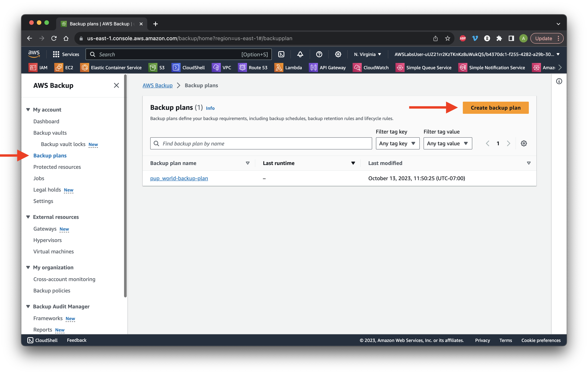This screenshot has width=588, height=374.
Task: Open the CloudWatch shortcut
Action: coord(371,68)
